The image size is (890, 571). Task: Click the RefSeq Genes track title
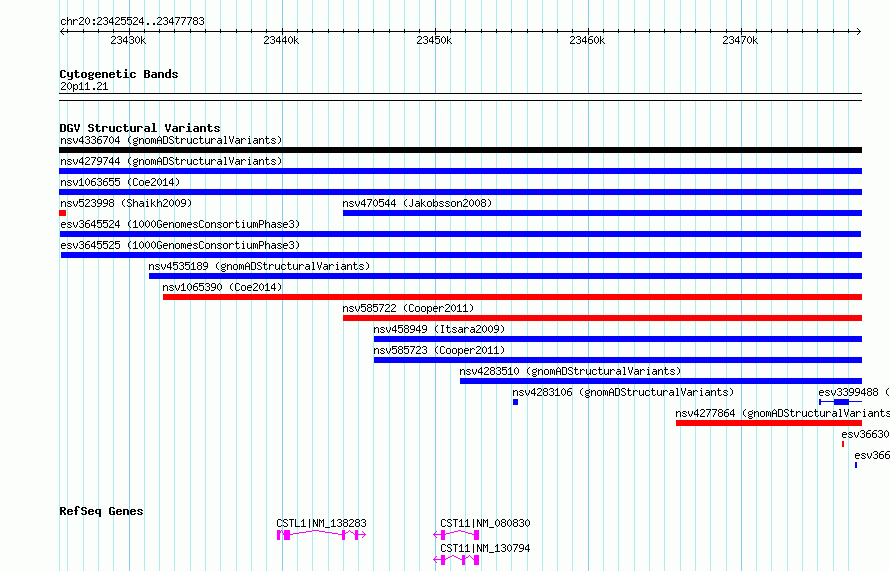[x=101, y=511]
